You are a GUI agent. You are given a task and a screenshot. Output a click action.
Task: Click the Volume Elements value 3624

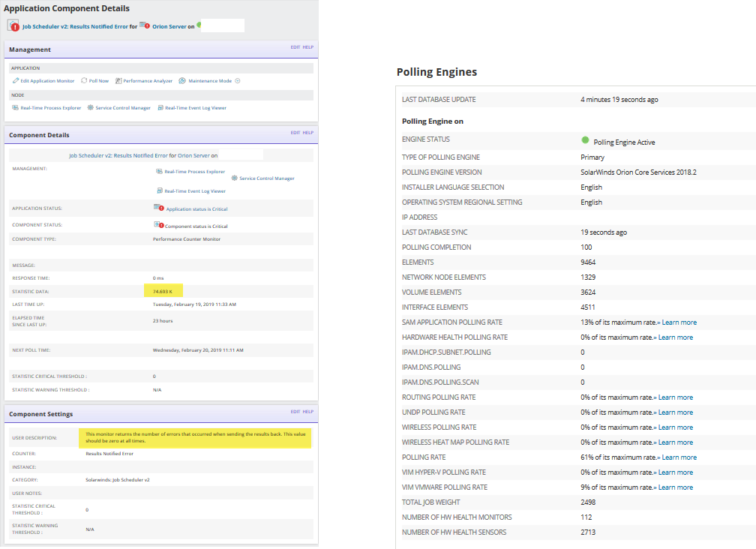point(588,292)
